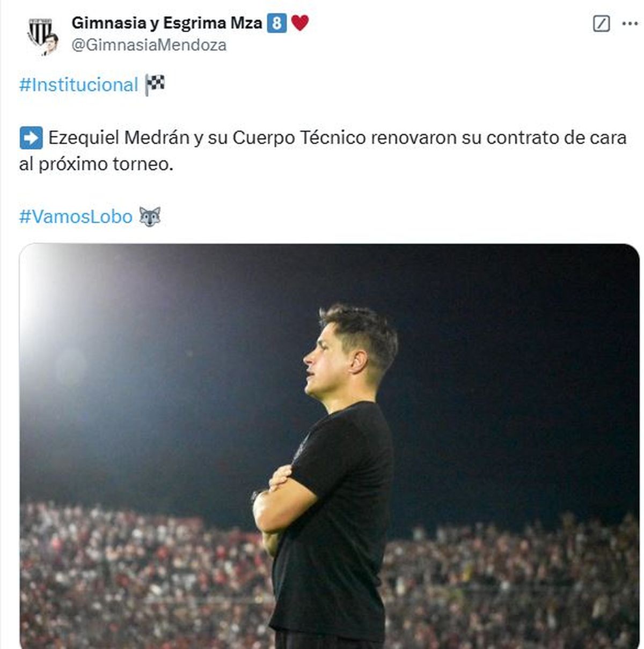
Task: Open the three-dot more options menu
Action: [630, 24]
